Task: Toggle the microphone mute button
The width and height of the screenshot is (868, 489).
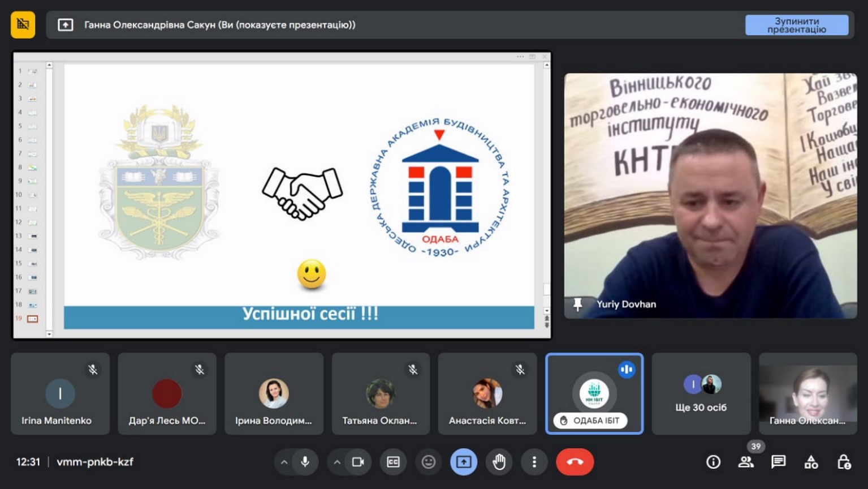Action: tap(305, 462)
